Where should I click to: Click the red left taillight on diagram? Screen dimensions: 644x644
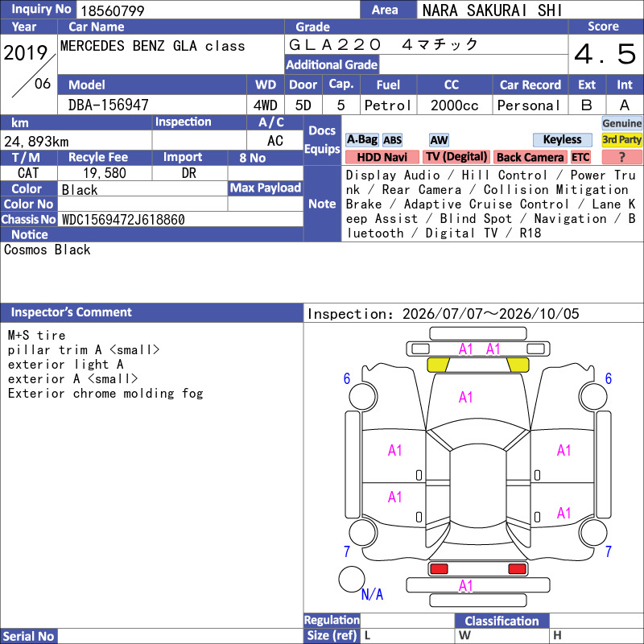click(x=438, y=569)
